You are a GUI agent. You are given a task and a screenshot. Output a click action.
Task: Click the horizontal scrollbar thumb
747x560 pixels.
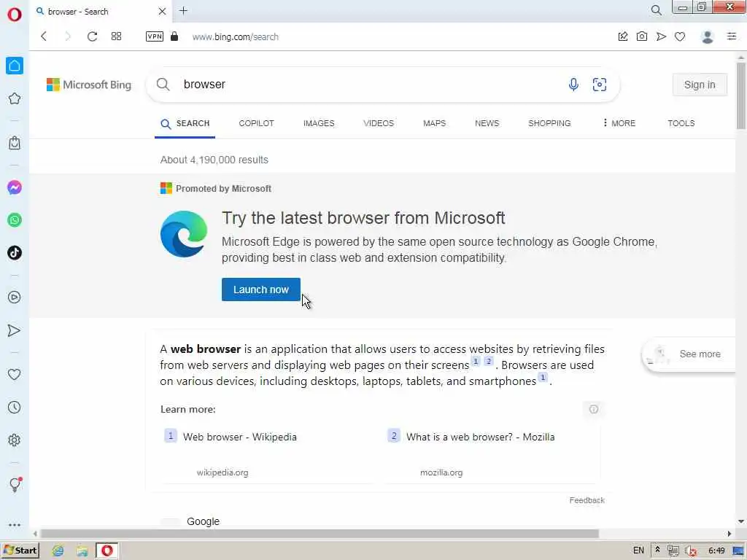(320, 534)
